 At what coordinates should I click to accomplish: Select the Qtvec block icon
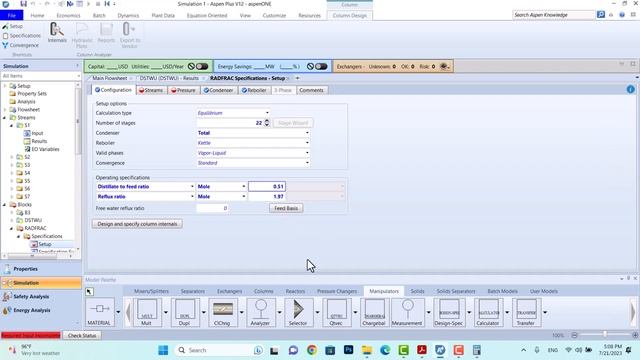click(x=336, y=312)
